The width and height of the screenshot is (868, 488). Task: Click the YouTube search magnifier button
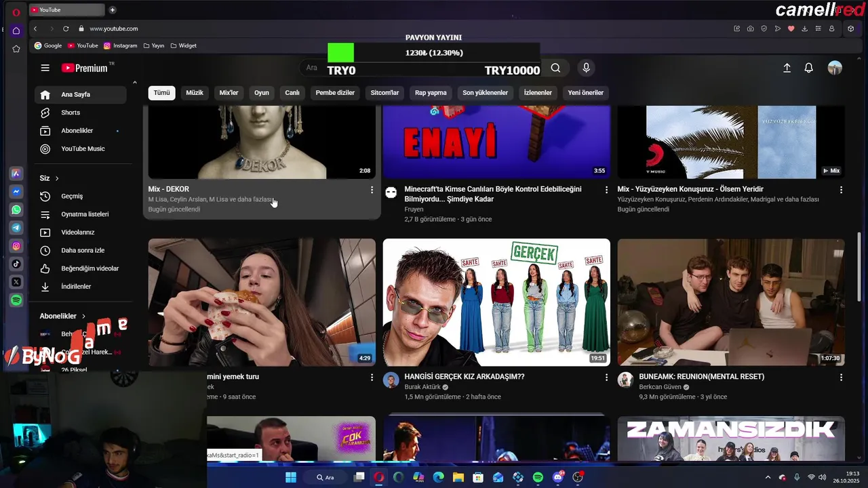pos(555,68)
